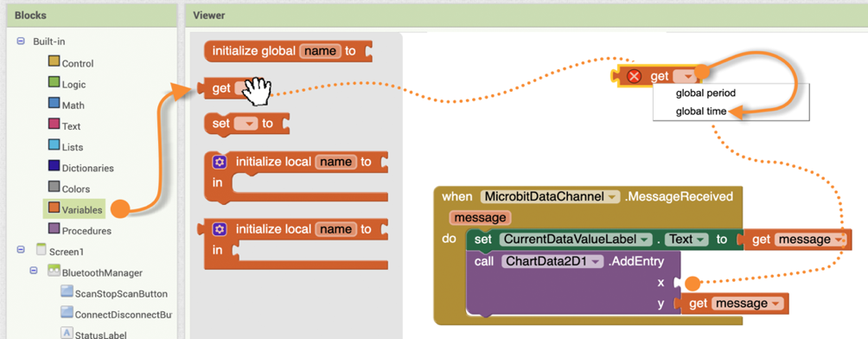Image resolution: width=868 pixels, height=339 pixels.
Task: Edit name field in second initialize local block
Action: (x=336, y=229)
